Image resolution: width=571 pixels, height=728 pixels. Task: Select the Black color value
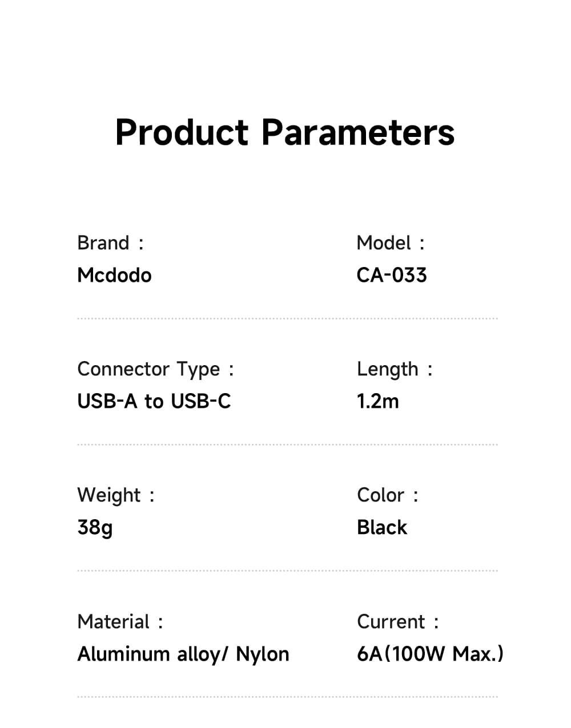click(x=382, y=528)
